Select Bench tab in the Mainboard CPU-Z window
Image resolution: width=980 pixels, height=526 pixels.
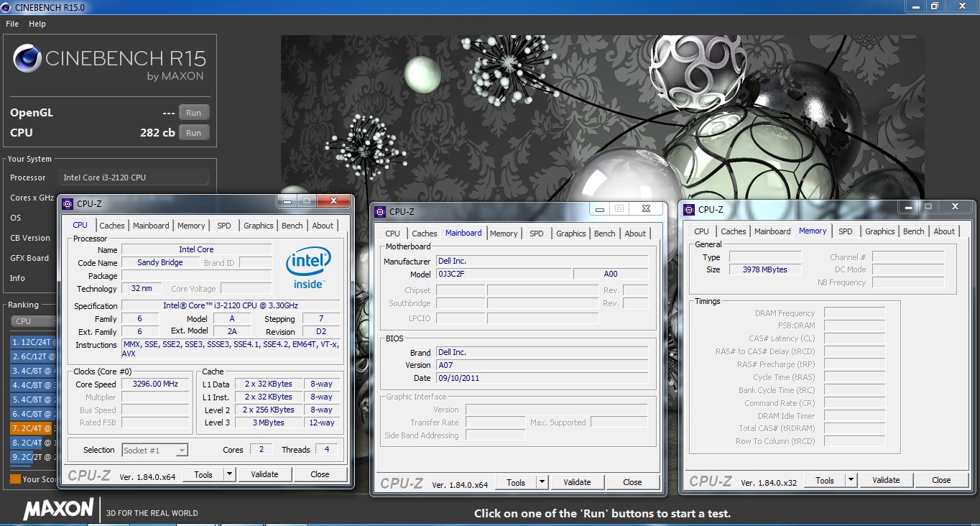[605, 234]
